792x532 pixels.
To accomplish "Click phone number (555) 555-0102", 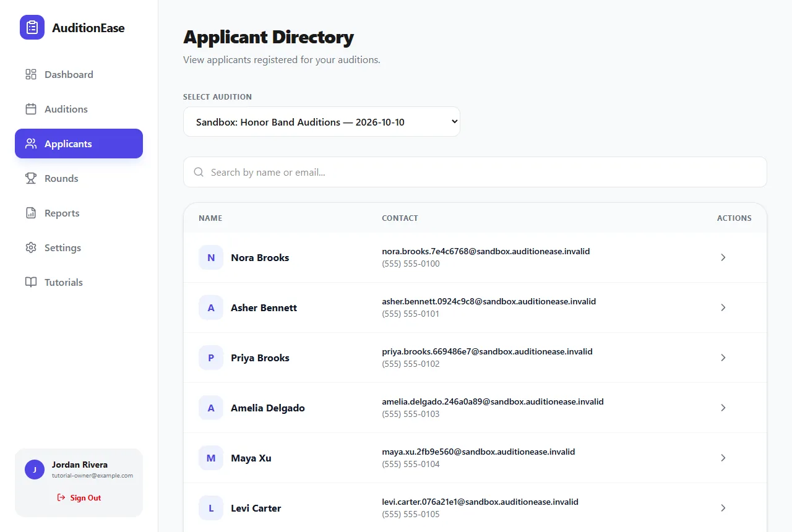I will click(411, 364).
